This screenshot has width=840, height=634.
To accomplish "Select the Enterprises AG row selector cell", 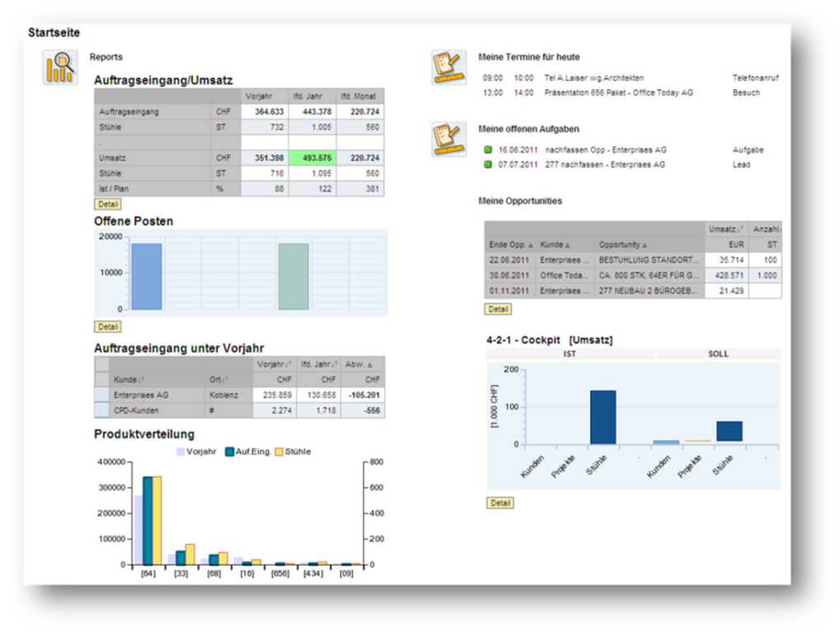I will pos(102,395).
